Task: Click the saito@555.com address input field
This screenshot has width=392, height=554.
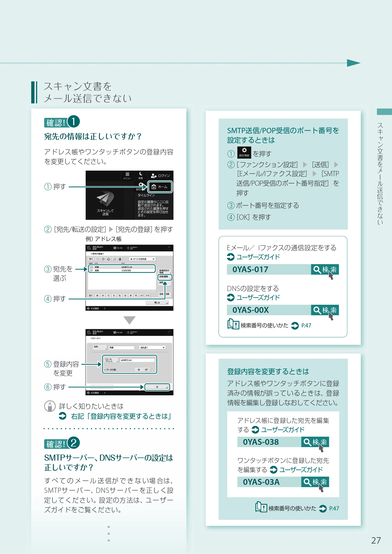Action: [137, 360]
